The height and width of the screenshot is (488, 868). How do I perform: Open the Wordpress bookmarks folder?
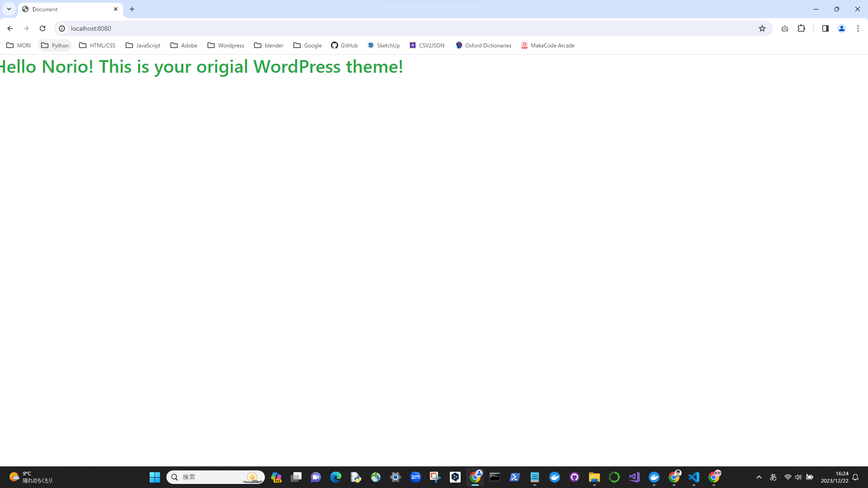pyautogui.click(x=226, y=45)
